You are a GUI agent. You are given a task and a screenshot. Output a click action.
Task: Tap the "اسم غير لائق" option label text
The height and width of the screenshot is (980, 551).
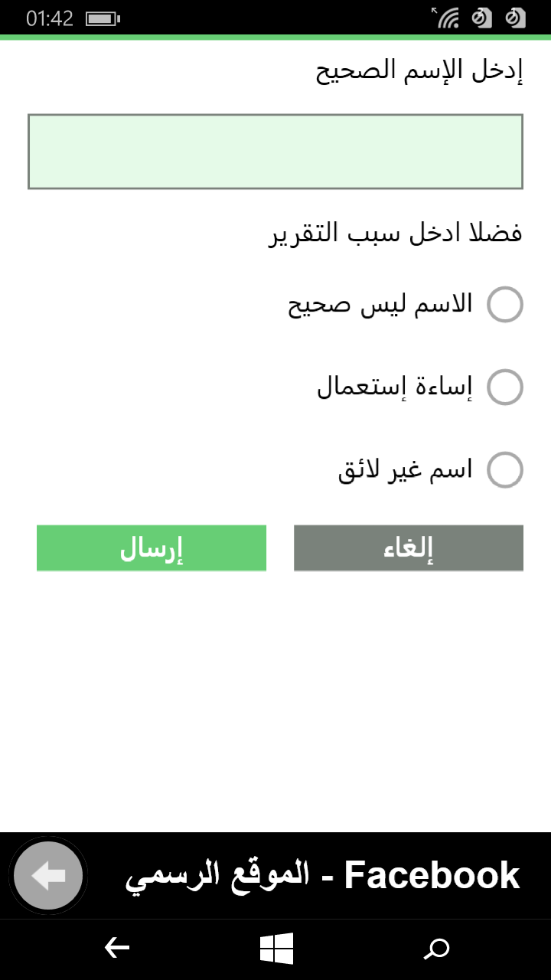pyautogui.click(x=405, y=469)
